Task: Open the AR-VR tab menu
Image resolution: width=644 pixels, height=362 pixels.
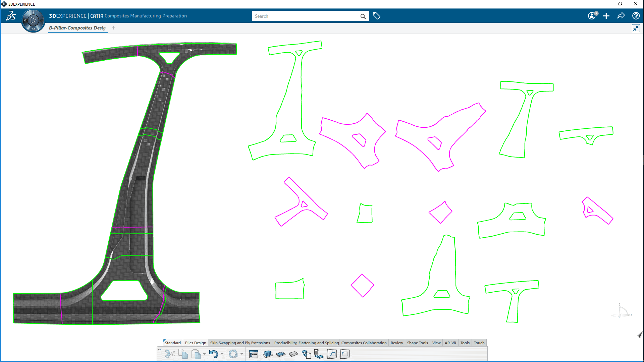Action: point(450,343)
